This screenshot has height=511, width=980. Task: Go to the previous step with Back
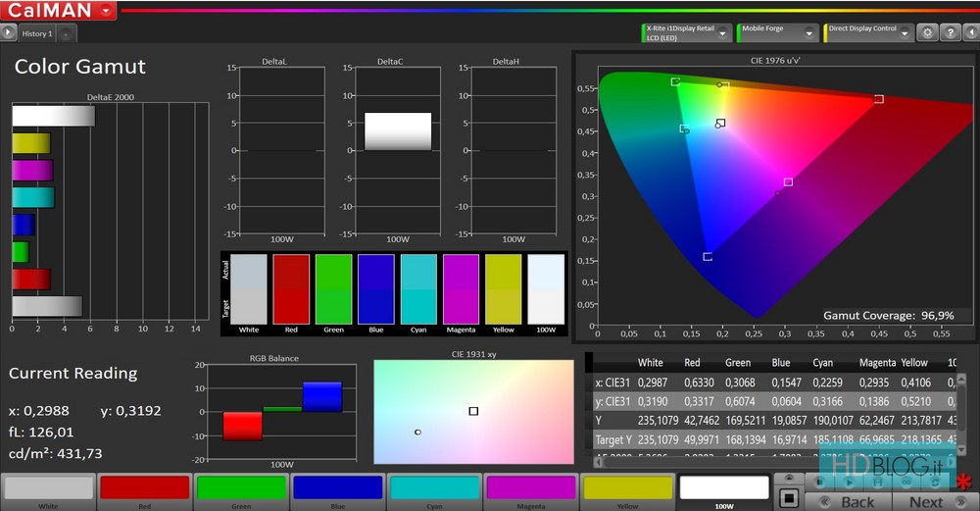pos(848,501)
